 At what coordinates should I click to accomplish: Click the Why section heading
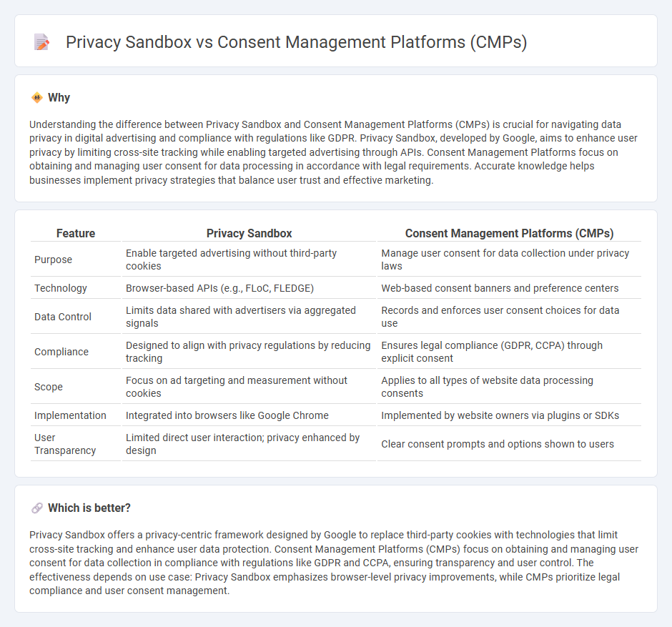pyautogui.click(x=59, y=98)
